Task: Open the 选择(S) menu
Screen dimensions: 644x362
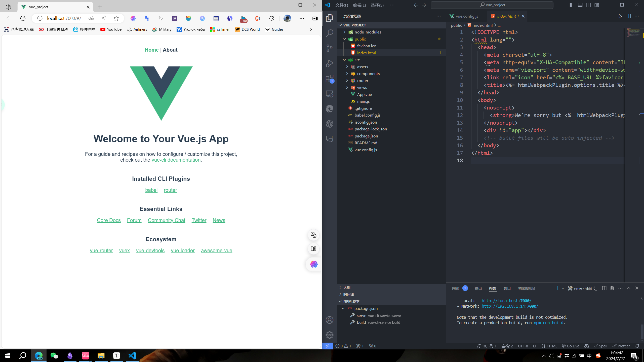Action: pos(377,5)
